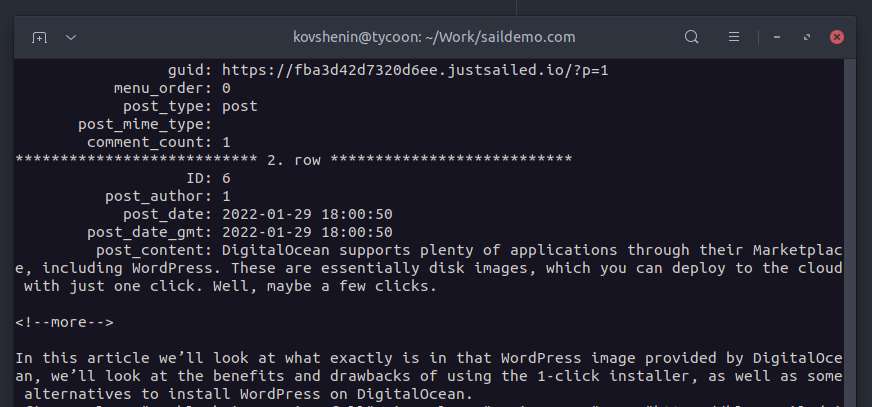Click the post_date_gmt timestamp value
This screenshot has width=872, height=407.
click(x=308, y=232)
